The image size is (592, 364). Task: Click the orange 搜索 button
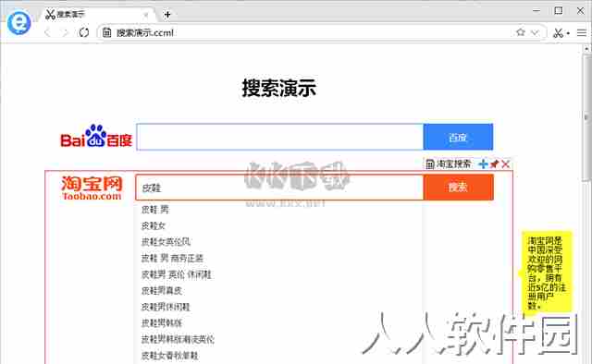click(x=459, y=188)
